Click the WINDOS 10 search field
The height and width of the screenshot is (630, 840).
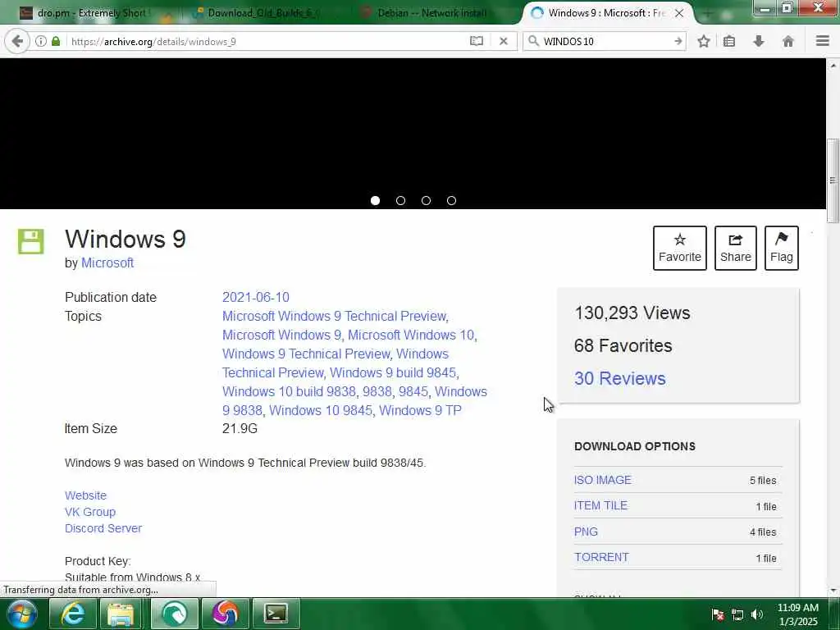(605, 41)
